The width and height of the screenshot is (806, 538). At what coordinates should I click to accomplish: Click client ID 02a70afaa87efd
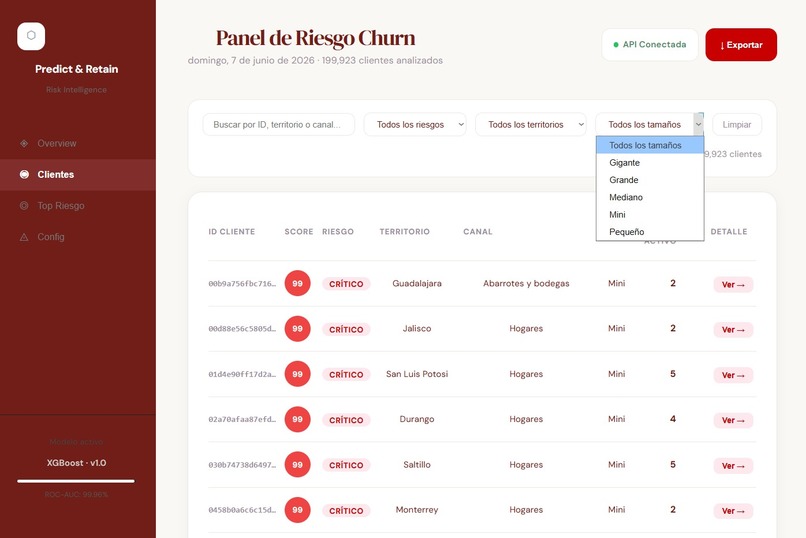click(x=242, y=419)
